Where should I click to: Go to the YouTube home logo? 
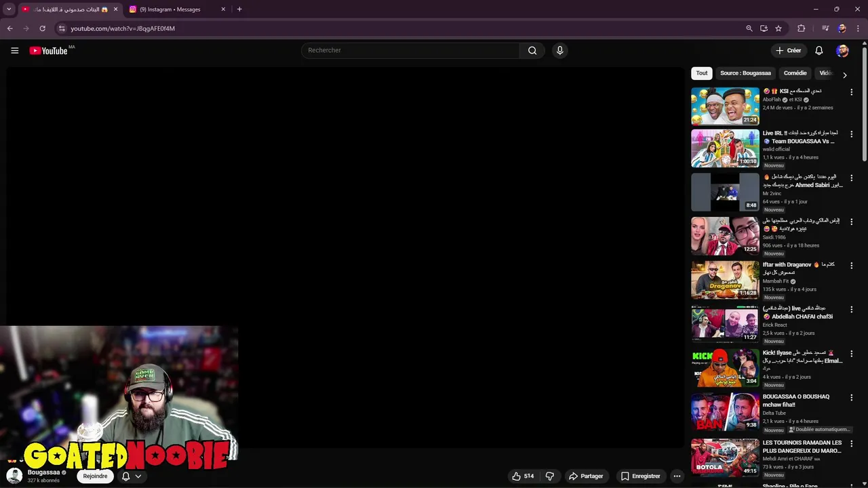coord(49,50)
